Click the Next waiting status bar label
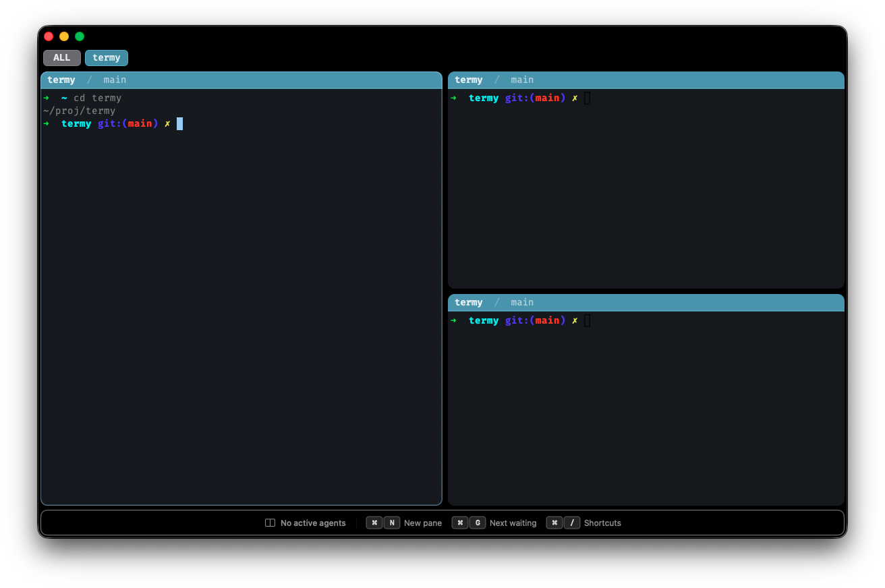Viewport: 885px width, 588px height. coord(513,523)
